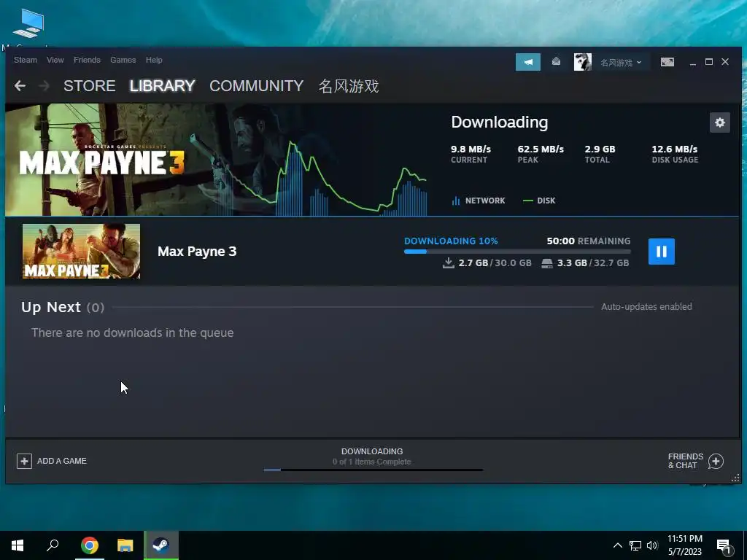Click the resize grip in window corner
The height and width of the screenshot is (560, 747).
(x=735, y=478)
